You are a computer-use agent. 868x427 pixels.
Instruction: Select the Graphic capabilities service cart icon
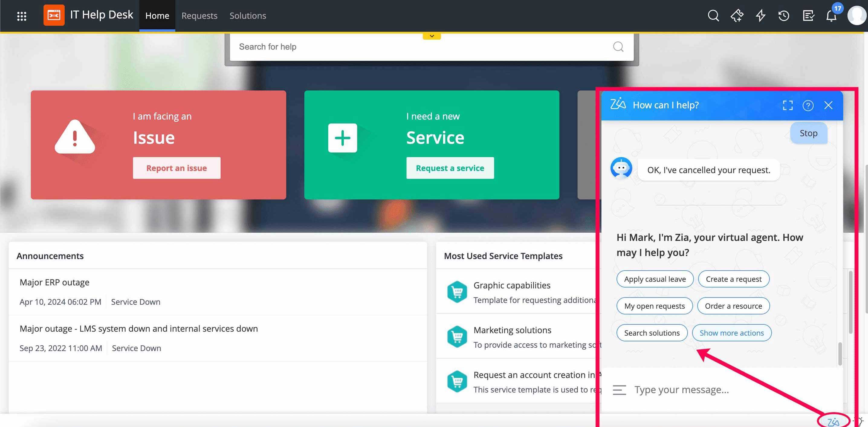coord(457,291)
